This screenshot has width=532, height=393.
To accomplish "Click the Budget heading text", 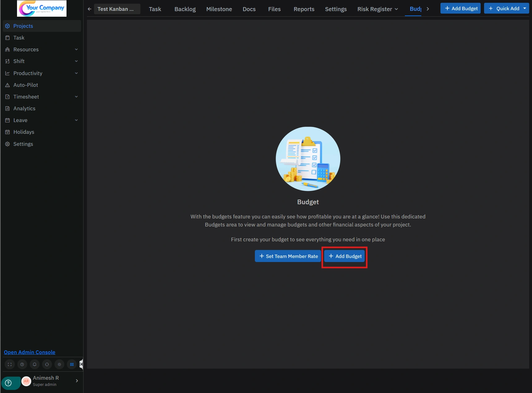I will pyautogui.click(x=308, y=202).
